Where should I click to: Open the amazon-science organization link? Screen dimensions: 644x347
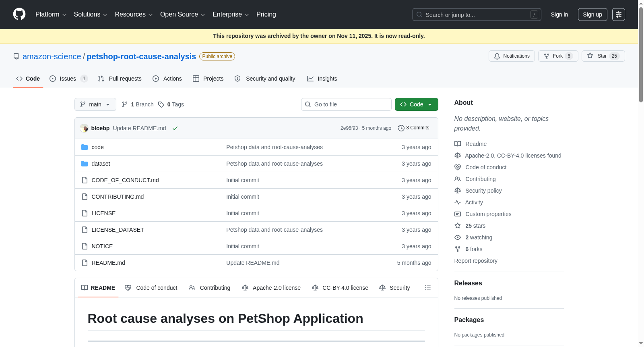coord(52,56)
